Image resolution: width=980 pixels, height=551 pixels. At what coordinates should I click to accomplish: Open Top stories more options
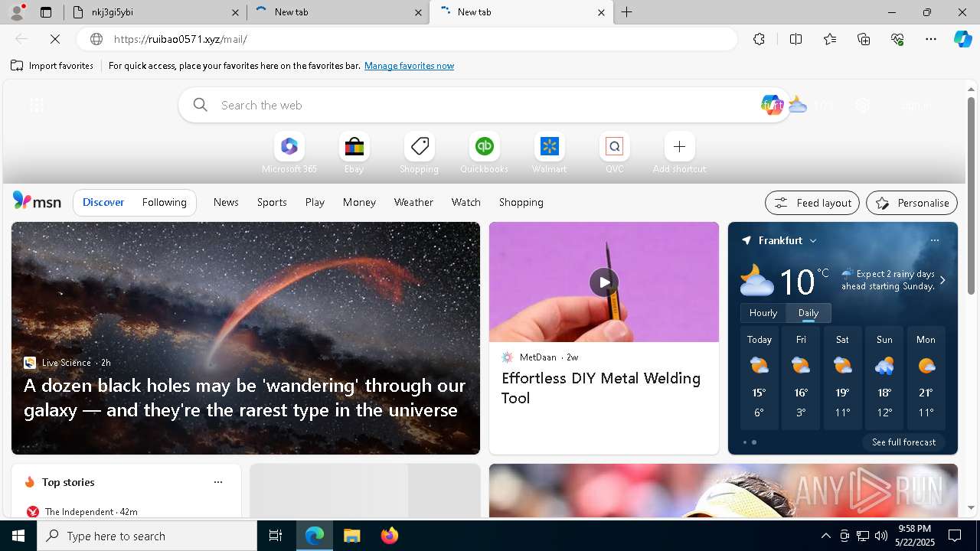[x=218, y=482]
